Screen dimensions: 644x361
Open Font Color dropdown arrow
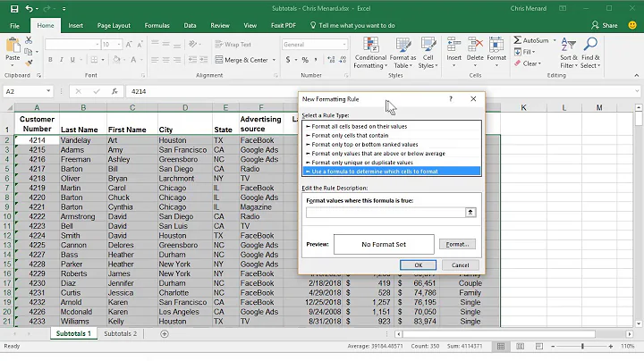tap(141, 60)
